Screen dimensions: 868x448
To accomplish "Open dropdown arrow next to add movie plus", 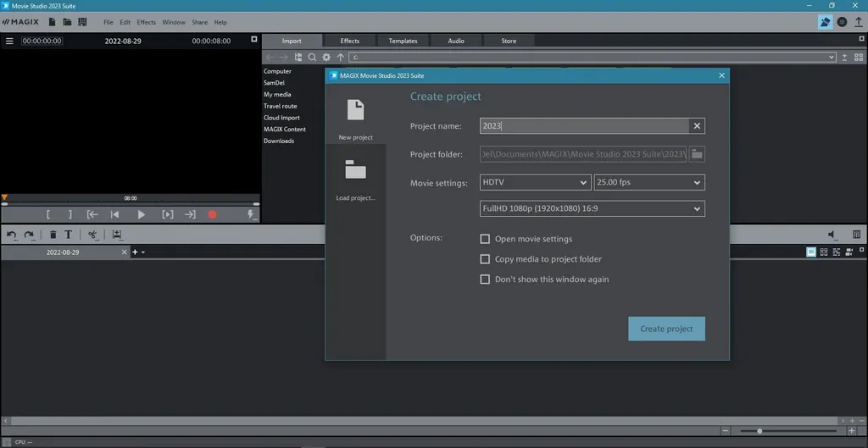I will coord(143,252).
